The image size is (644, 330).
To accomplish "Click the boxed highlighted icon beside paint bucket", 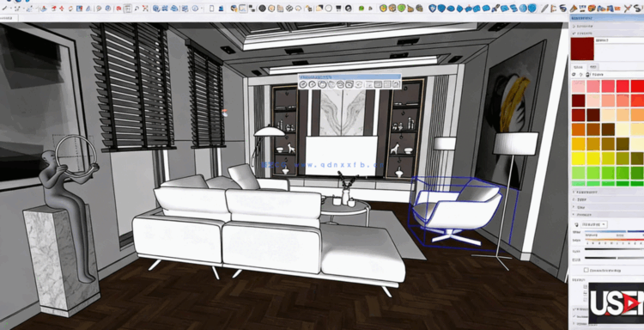I will 127,9.
